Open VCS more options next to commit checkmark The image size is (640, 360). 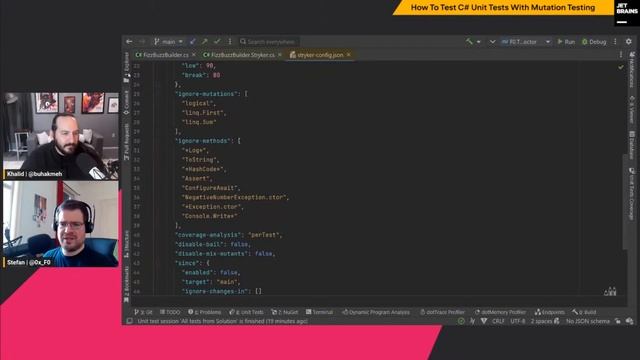pyautogui.click(x=230, y=42)
